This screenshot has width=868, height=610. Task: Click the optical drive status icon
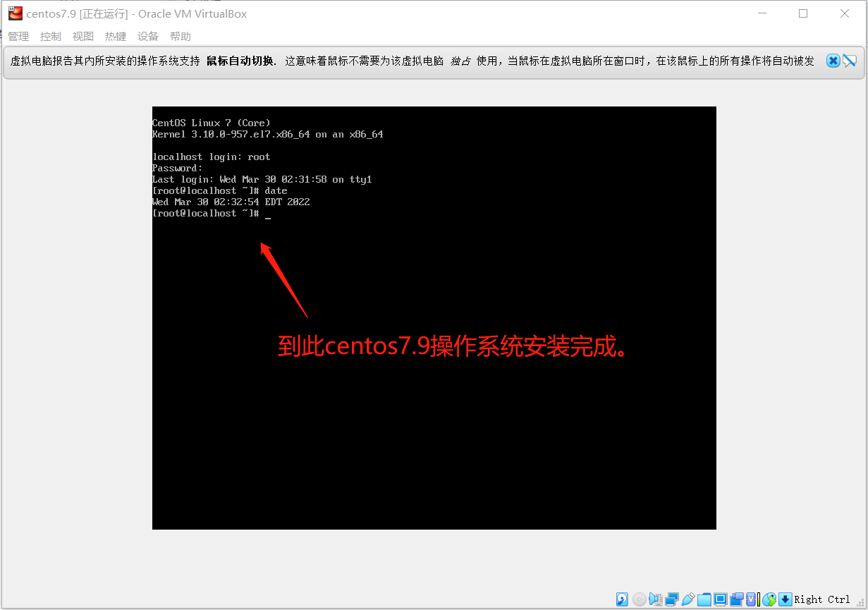click(640, 599)
